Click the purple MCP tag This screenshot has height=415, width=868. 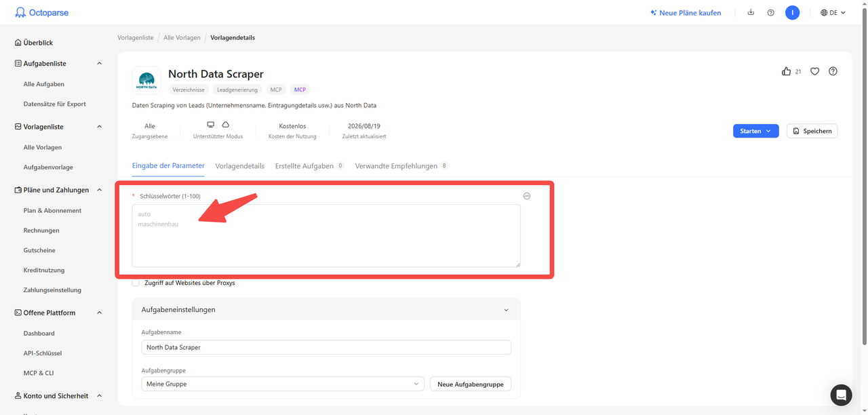click(x=300, y=90)
